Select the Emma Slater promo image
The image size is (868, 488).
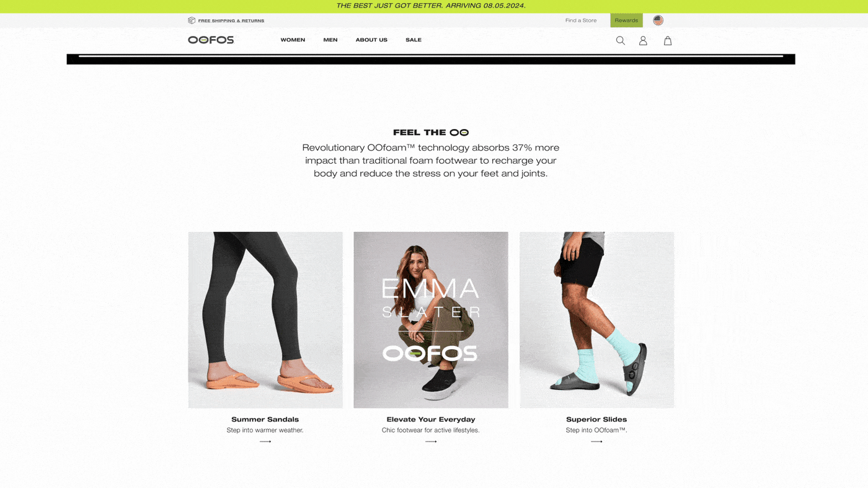pyautogui.click(x=431, y=320)
